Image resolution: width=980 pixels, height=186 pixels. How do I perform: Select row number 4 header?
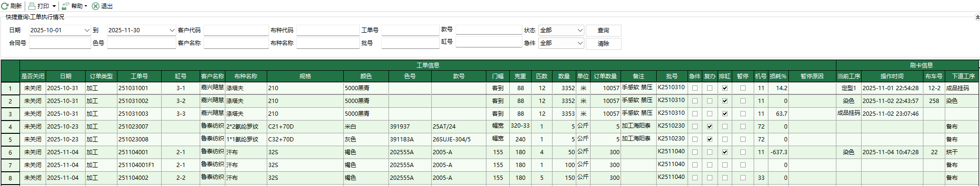pos(10,126)
